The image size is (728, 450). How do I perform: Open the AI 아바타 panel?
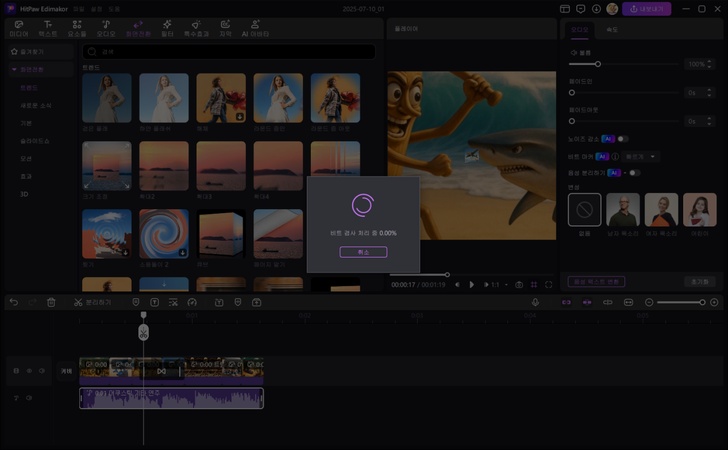255,29
